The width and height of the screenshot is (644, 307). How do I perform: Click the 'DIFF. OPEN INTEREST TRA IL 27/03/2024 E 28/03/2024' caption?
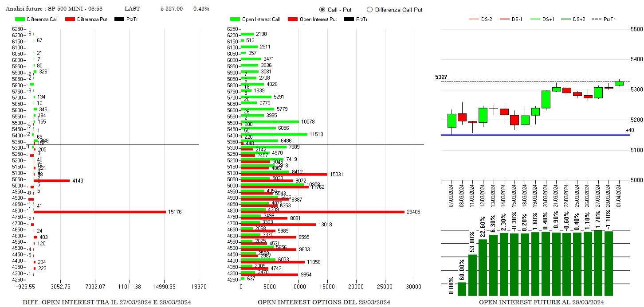107,302
